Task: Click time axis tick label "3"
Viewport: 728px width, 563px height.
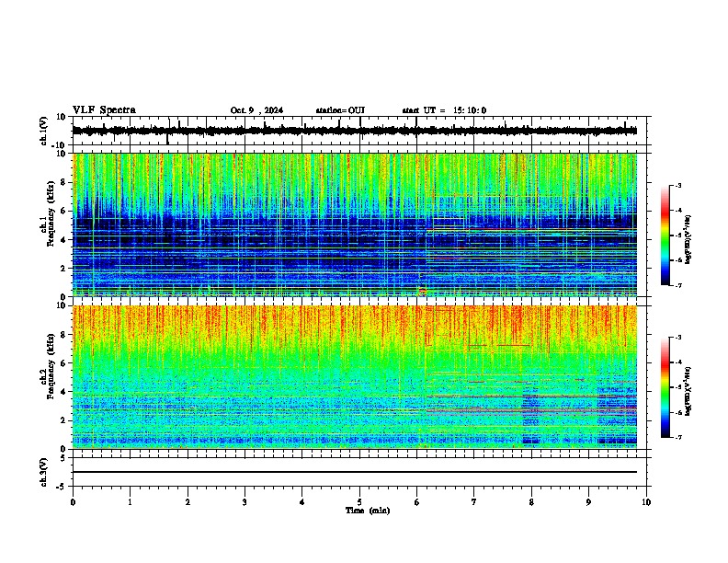Action: point(245,502)
